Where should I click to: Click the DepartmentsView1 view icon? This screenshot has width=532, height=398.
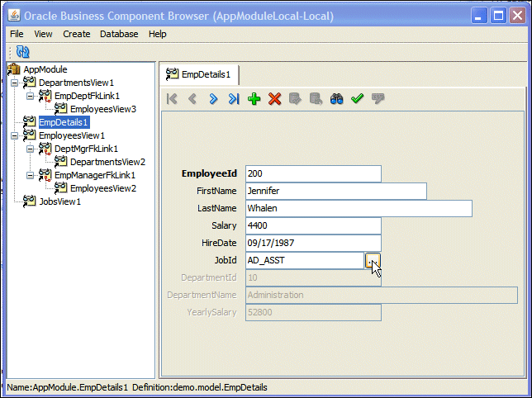pyautogui.click(x=29, y=83)
